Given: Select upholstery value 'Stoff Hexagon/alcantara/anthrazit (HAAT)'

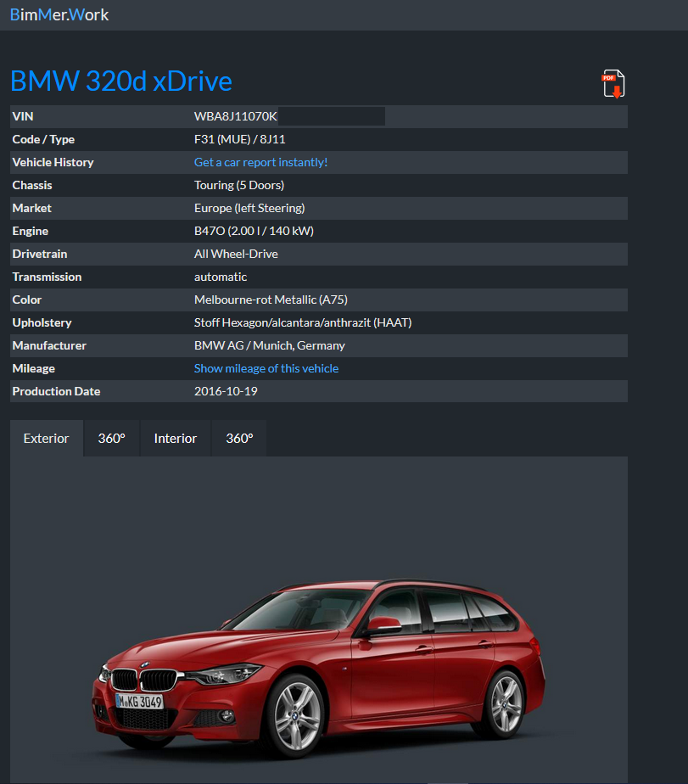Looking at the screenshot, I should (x=303, y=323).
